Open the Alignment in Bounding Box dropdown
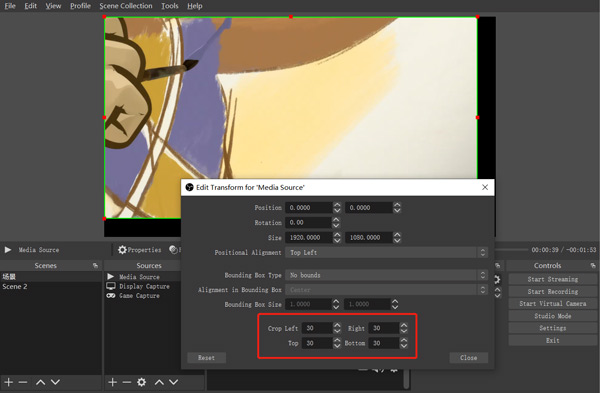 (x=386, y=290)
